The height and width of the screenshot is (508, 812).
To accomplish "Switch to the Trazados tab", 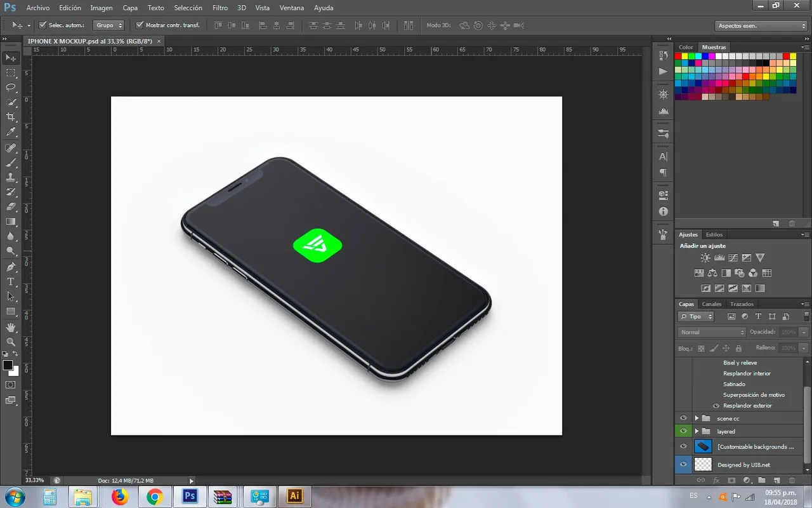I will [742, 304].
